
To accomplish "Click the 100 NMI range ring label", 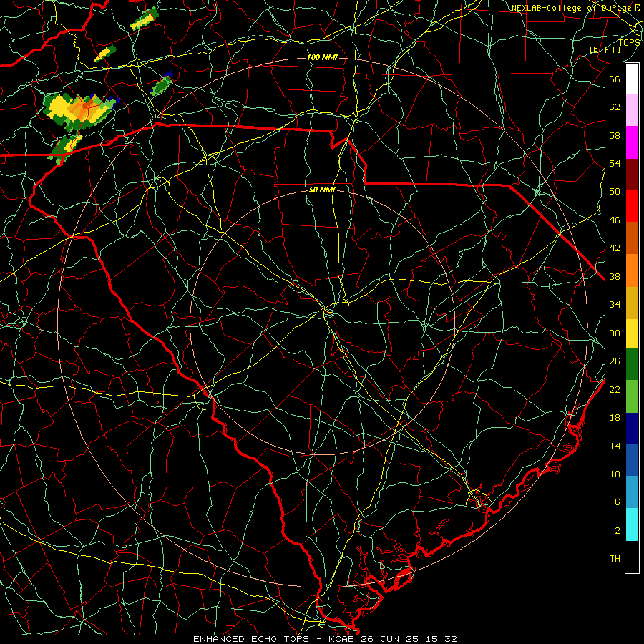I will pos(322,57).
